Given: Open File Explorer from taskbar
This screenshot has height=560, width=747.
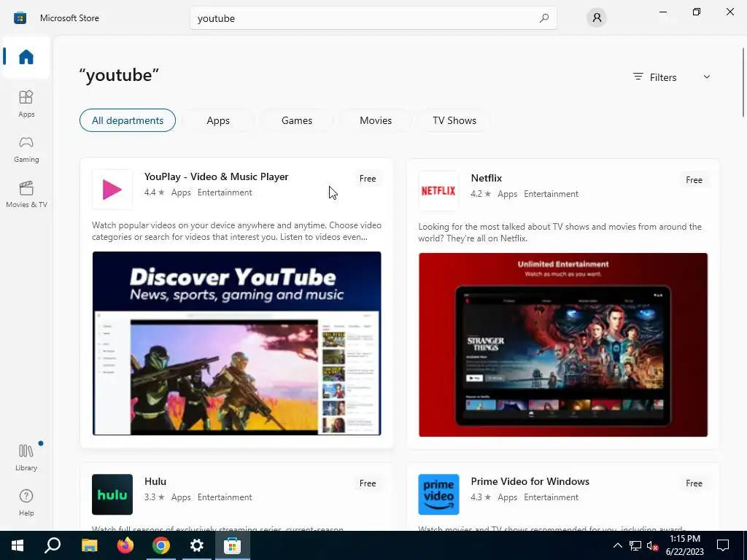Looking at the screenshot, I should [x=89, y=545].
